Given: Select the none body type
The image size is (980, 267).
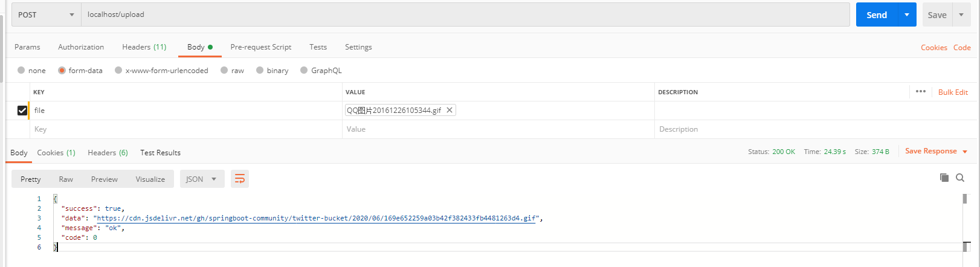Looking at the screenshot, I should tap(22, 71).
